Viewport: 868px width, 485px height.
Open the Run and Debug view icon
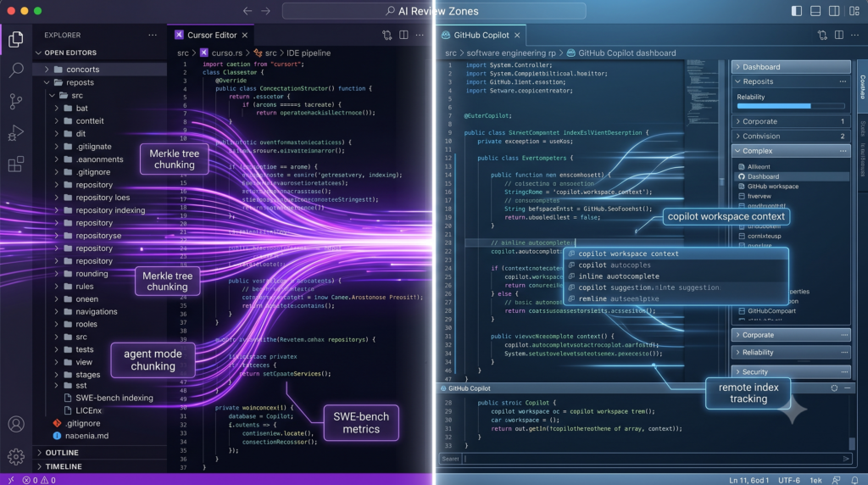[16, 133]
